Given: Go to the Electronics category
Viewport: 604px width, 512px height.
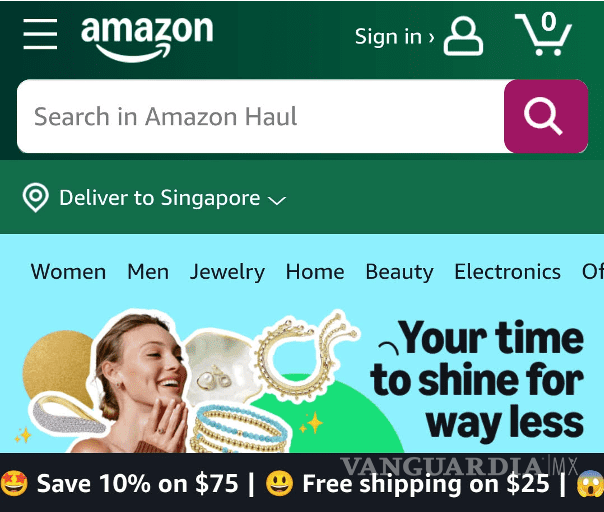Looking at the screenshot, I should pyautogui.click(x=507, y=272).
